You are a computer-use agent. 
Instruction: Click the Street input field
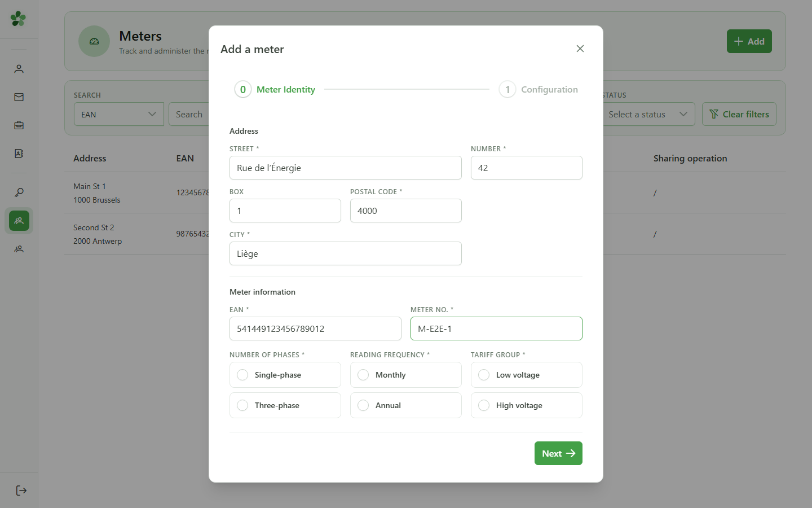click(x=346, y=168)
